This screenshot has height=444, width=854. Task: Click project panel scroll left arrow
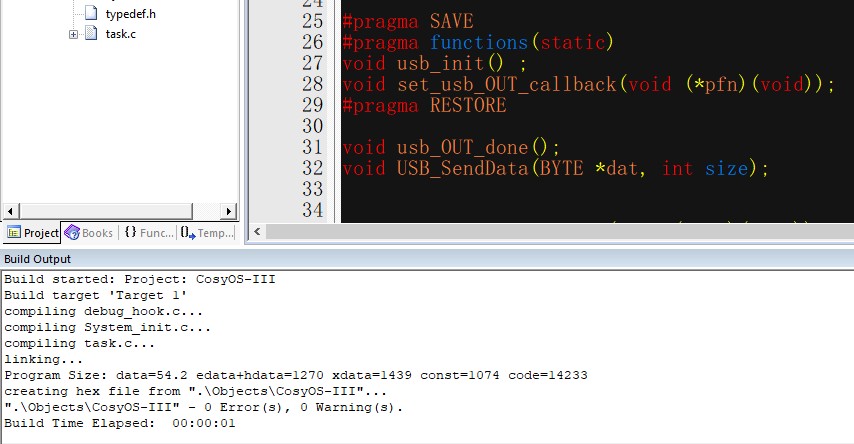pos(11,211)
